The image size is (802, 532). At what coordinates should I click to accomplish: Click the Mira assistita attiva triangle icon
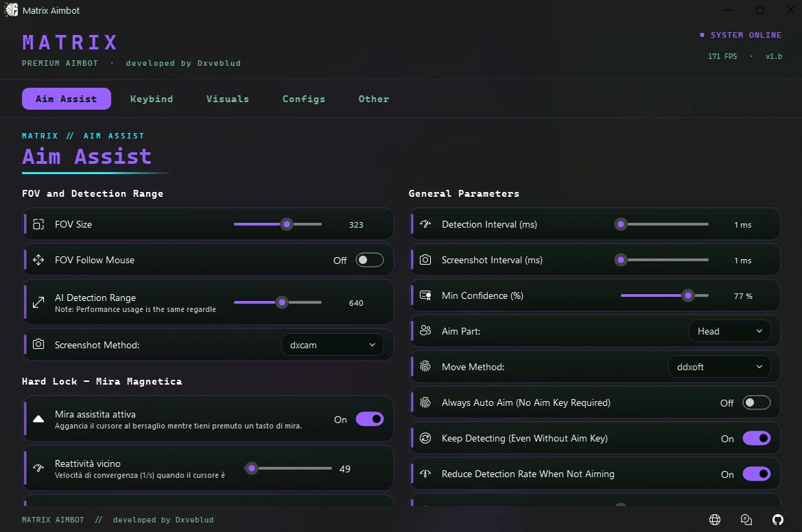(38, 419)
